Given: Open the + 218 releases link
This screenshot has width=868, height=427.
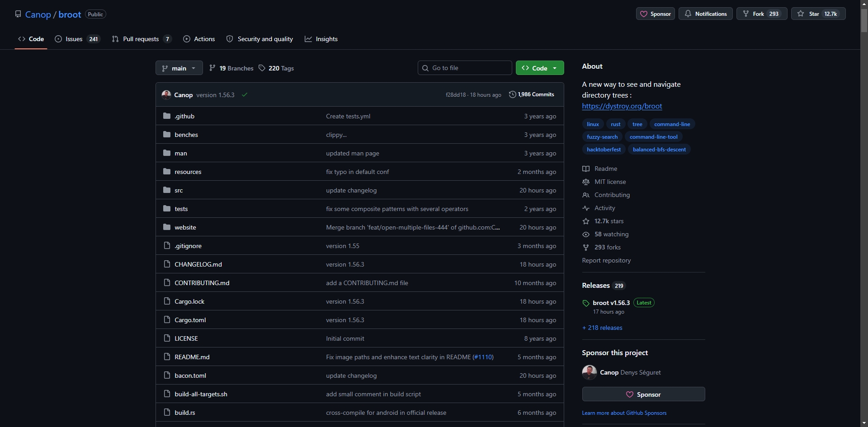Looking at the screenshot, I should coord(602,328).
